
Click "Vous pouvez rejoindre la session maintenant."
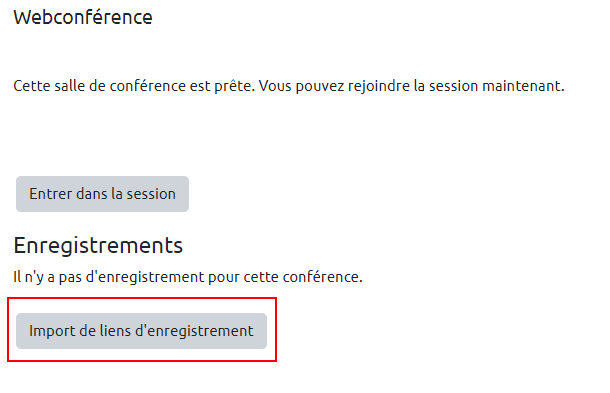412,86
